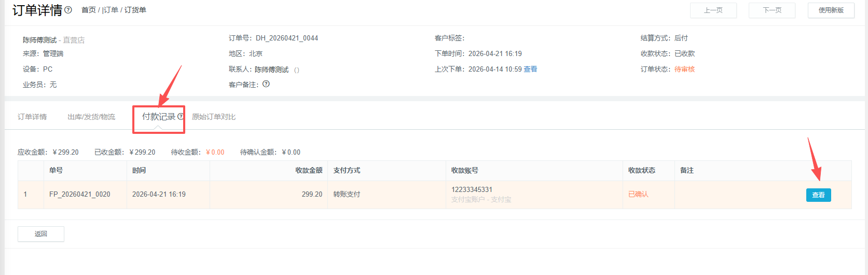Click order number DH_20260421_0044
The width and height of the screenshot is (868, 275).
point(287,38)
